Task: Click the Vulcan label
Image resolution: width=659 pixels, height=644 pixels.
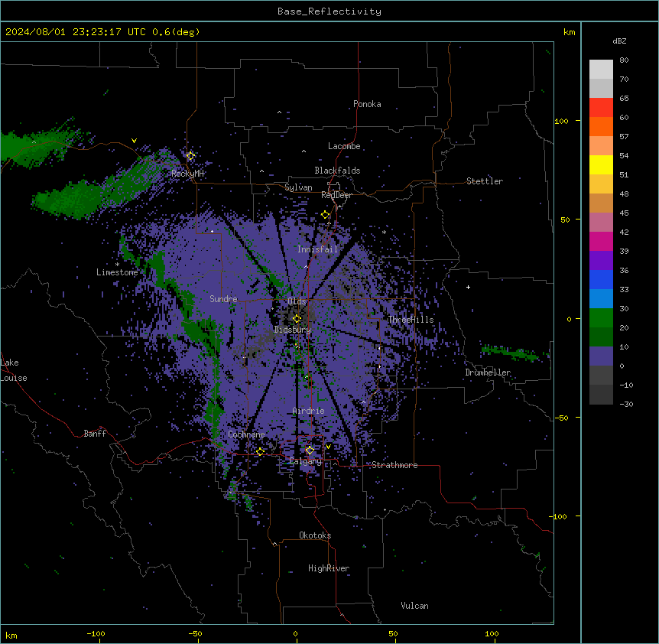Action: pos(415,606)
